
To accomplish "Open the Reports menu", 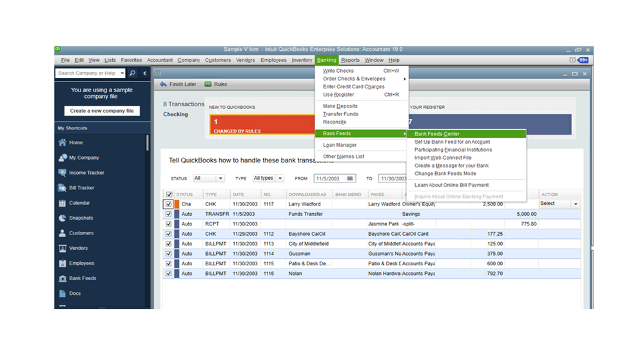I will (x=350, y=60).
